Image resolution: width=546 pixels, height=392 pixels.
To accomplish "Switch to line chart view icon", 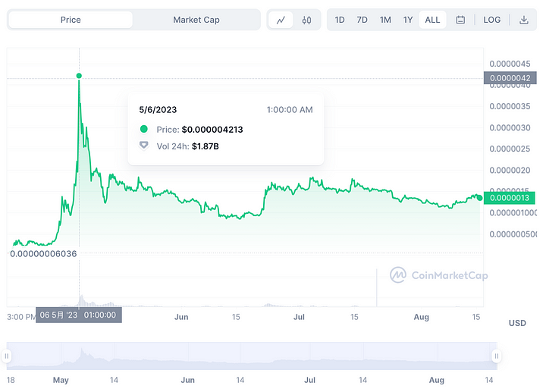I will pos(281,20).
